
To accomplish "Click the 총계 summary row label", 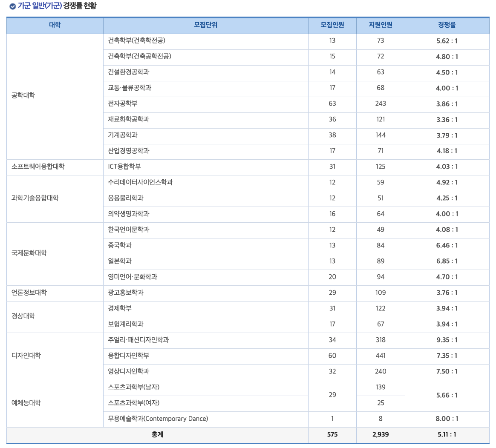I will pos(157,435).
